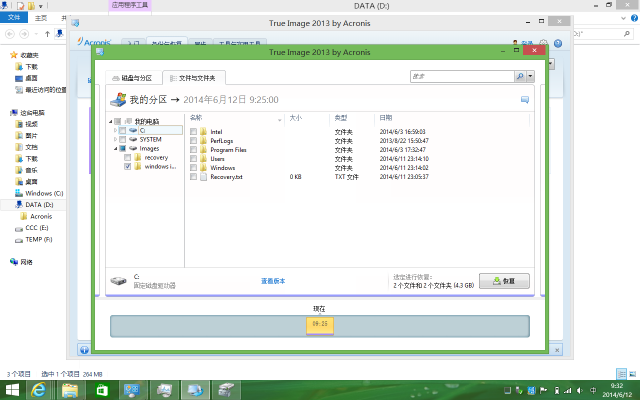The height and width of the screenshot is (400, 640).
Task: Switch Explorer to details view icon
Action: click(x=621, y=373)
